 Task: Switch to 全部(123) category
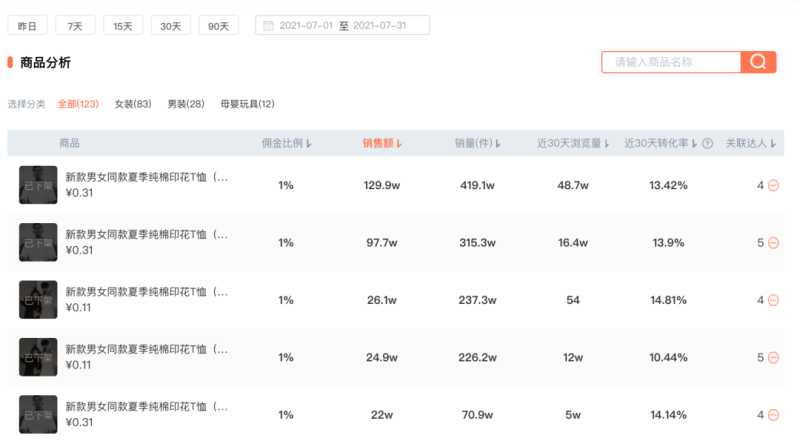point(78,104)
